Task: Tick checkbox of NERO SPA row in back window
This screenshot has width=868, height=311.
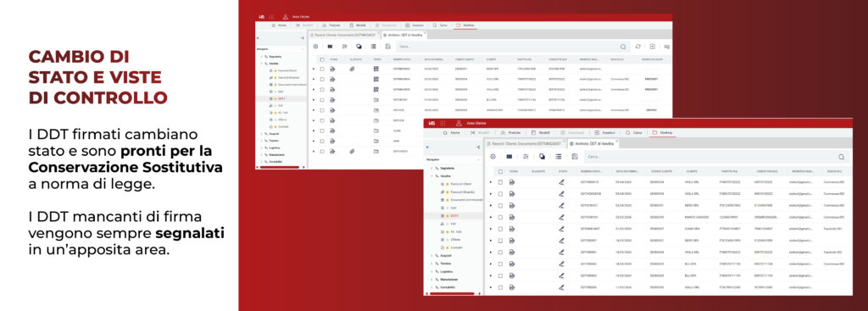Action: (x=322, y=69)
